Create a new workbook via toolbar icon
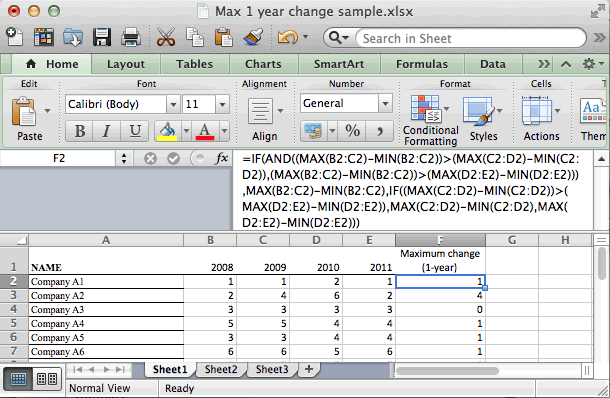This screenshot has width=610, height=398. point(14,37)
